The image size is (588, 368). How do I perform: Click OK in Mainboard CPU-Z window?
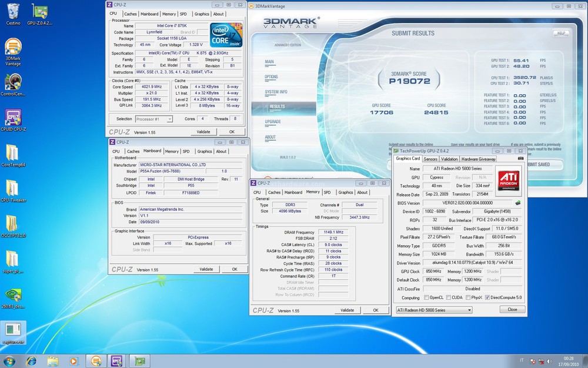coord(235,269)
